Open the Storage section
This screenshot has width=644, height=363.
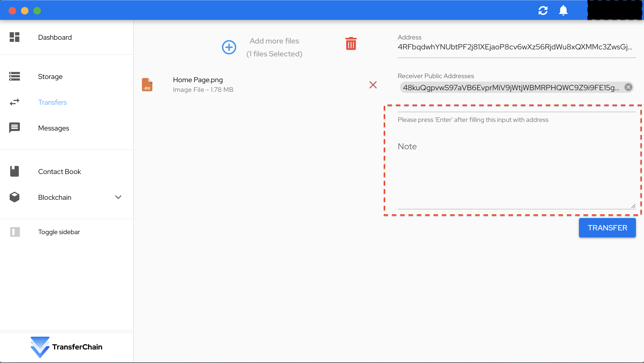[50, 77]
